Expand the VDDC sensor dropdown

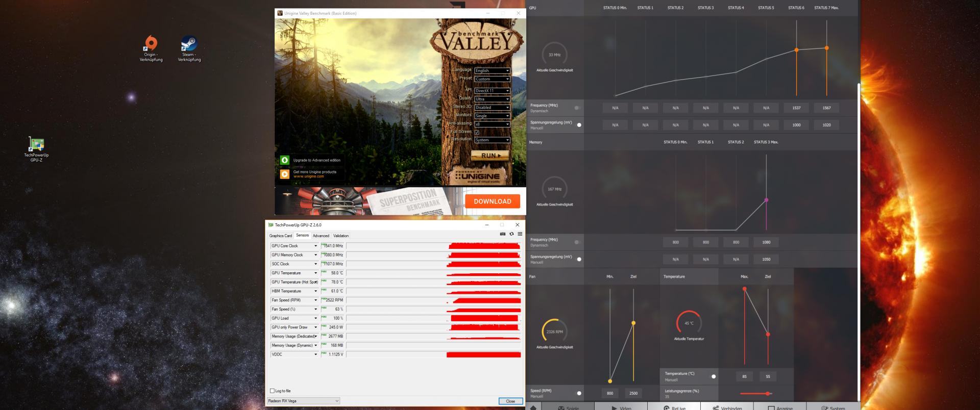click(x=315, y=354)
